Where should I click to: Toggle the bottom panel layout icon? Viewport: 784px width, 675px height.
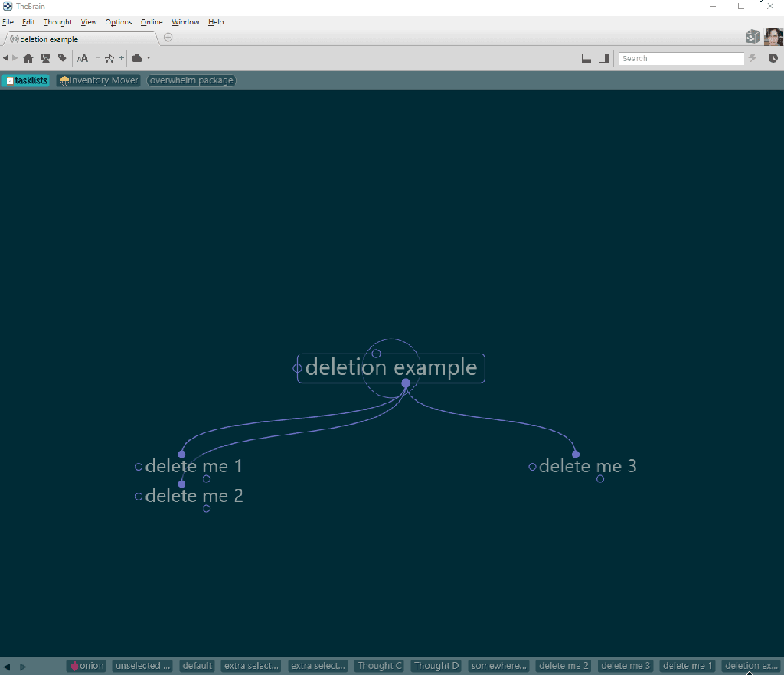coord(586,58)
